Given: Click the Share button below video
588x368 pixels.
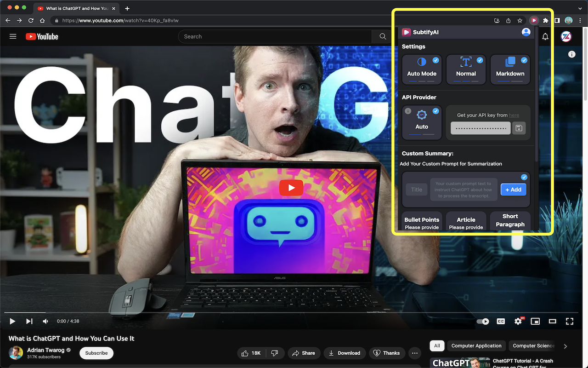Looking at the screenshot, I should click(x=304, y=353).
